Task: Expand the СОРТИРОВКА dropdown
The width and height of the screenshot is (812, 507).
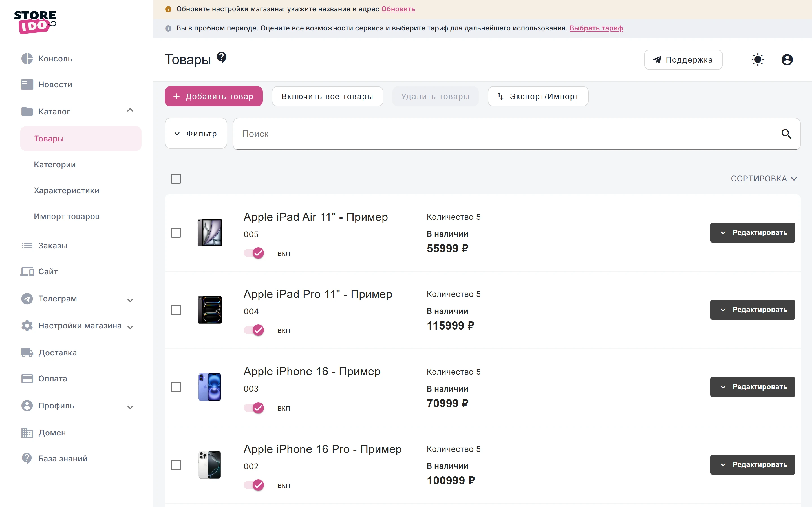Action: click(764, 178)
